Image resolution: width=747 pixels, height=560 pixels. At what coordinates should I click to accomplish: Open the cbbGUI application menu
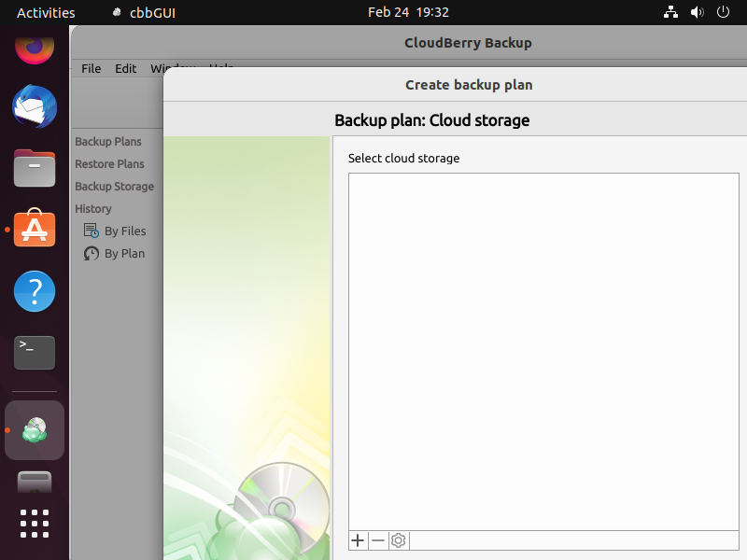(x=144, y=12)
